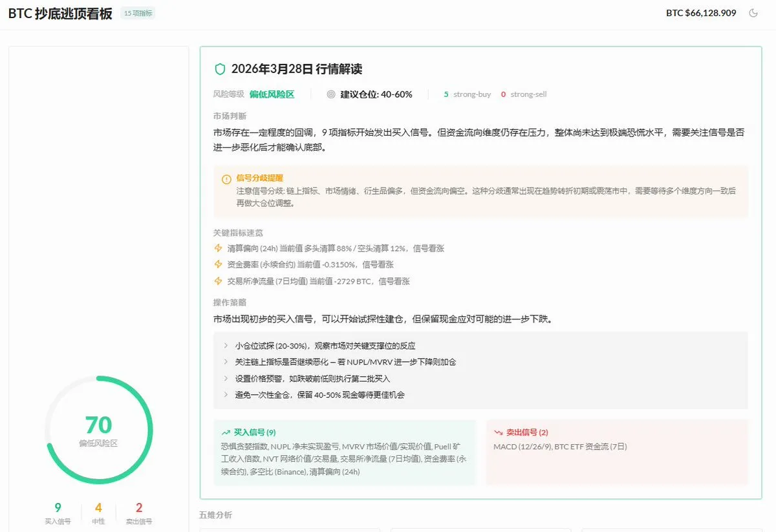
Task: Select the 4 中性 counter
Action: 98,513
